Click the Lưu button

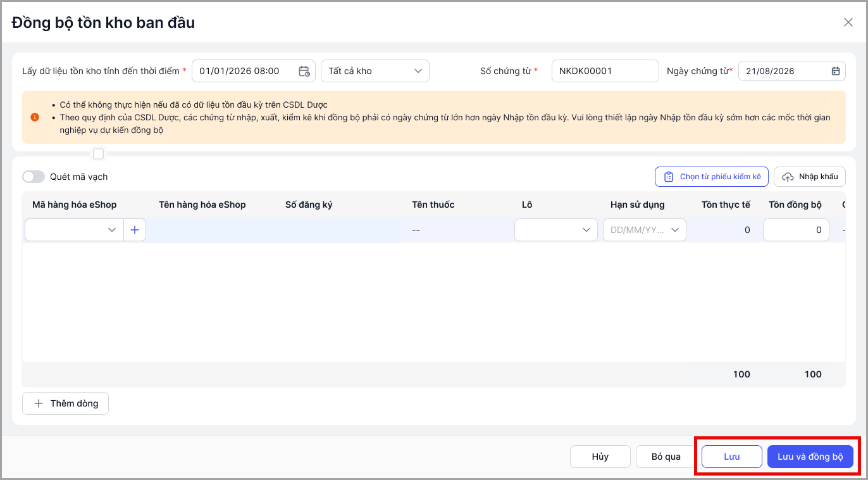tap(732, 457)
